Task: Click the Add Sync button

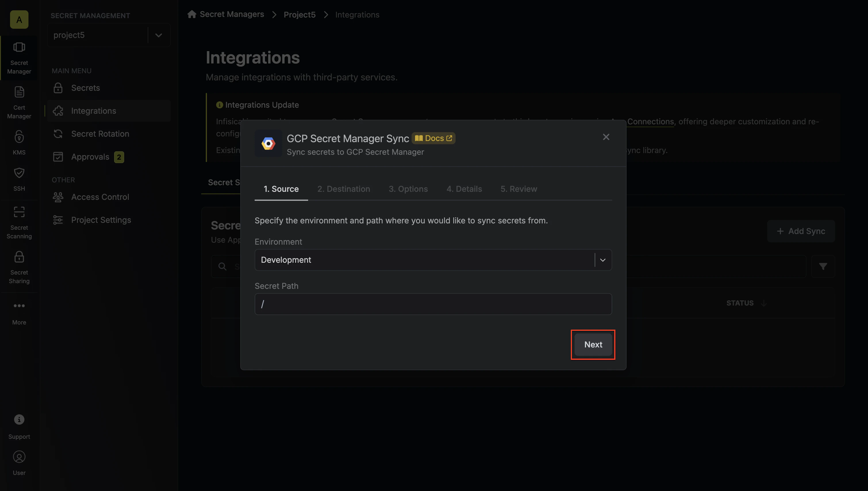Action: 801,231
